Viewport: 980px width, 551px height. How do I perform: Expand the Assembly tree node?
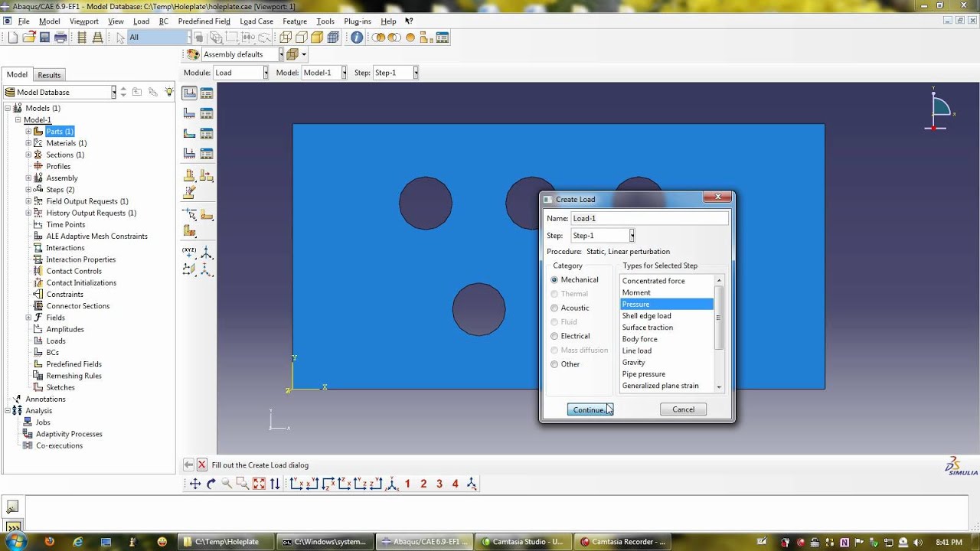point(28,178)
